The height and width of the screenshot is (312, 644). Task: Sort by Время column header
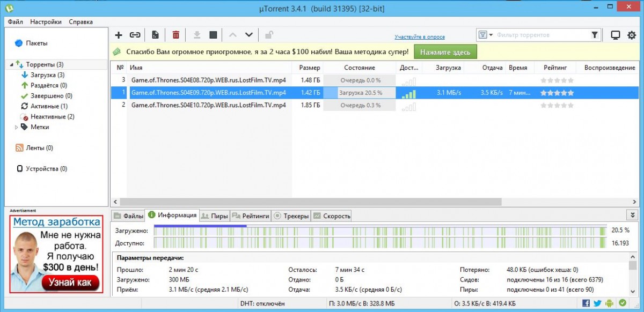[x=518, y=68]
